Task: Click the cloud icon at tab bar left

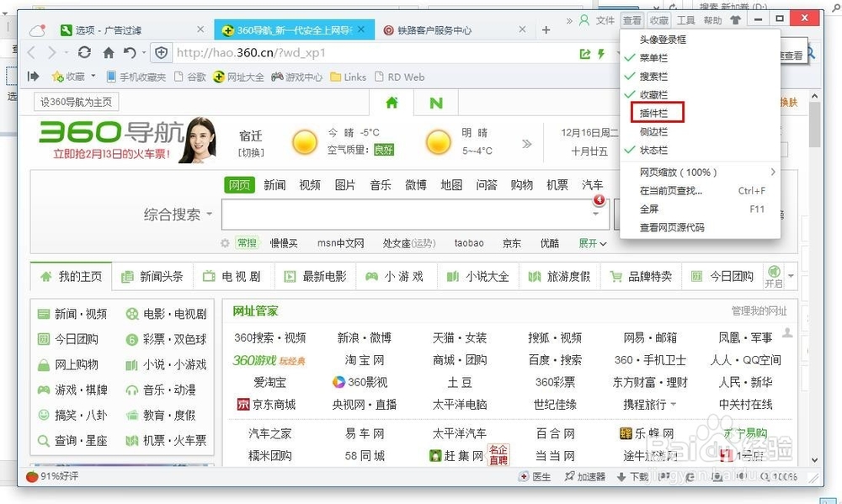Action: coord(37,30)
